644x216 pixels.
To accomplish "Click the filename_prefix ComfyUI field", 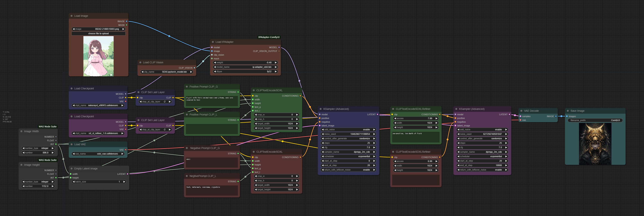I will (x=595, y=120).
